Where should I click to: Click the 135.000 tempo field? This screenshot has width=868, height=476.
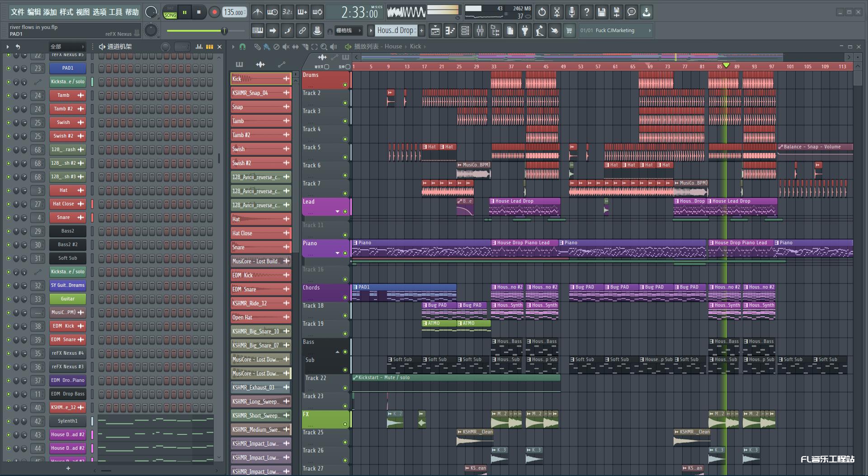click(x=234, y=12)
